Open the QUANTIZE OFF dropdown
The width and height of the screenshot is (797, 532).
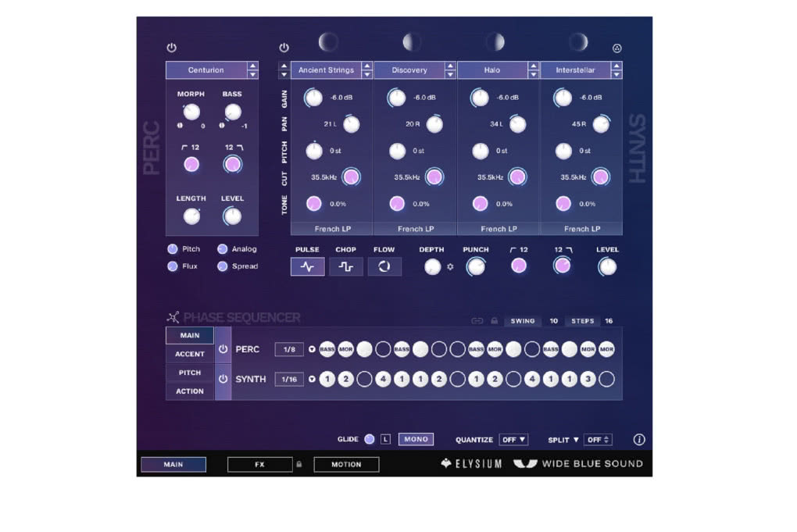point(514,440)
